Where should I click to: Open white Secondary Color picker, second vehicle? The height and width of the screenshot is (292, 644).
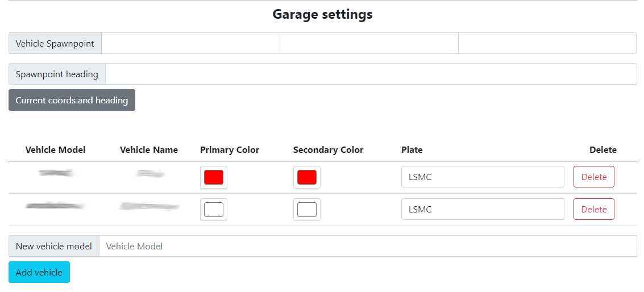click(307, 210)
